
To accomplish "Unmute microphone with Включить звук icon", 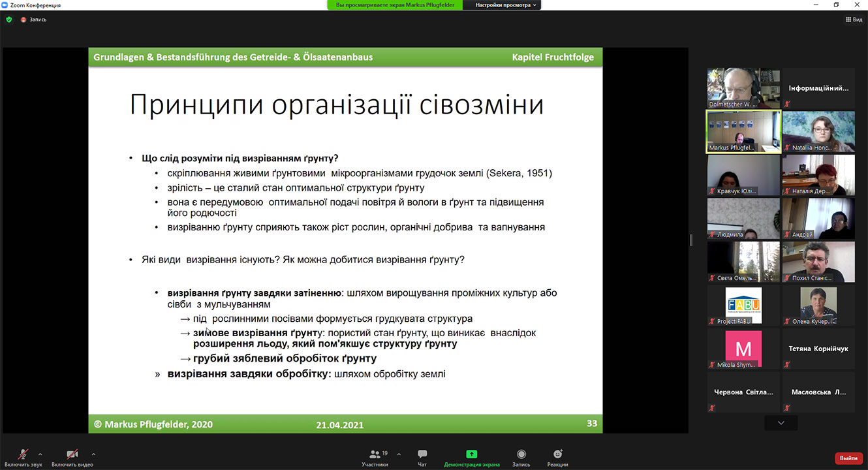I will click(23, 454).
